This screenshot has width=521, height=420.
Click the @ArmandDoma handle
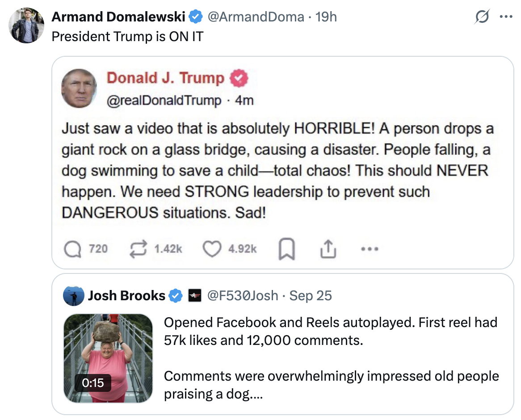pyautogui.click(x=255, y=17)
